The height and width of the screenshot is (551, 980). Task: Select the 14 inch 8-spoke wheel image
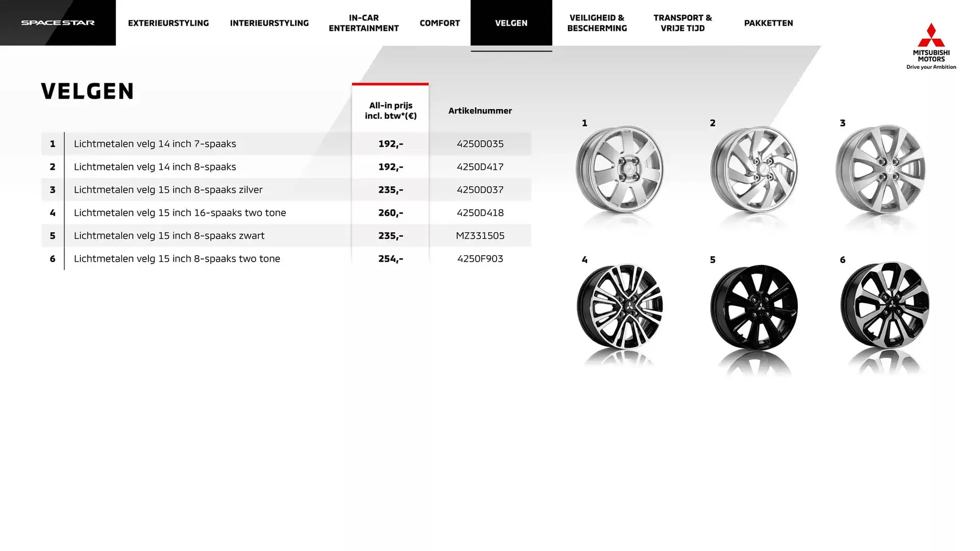coord(754,169)
